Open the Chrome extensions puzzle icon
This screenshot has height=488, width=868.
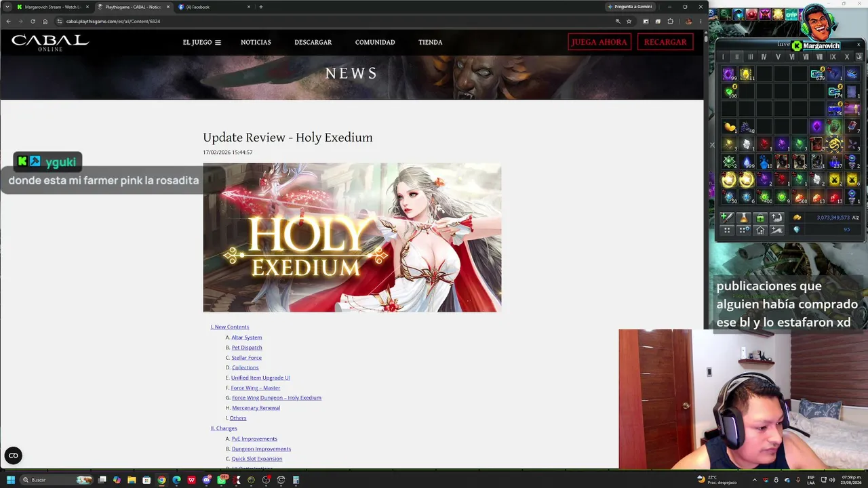tap(671, 21)
